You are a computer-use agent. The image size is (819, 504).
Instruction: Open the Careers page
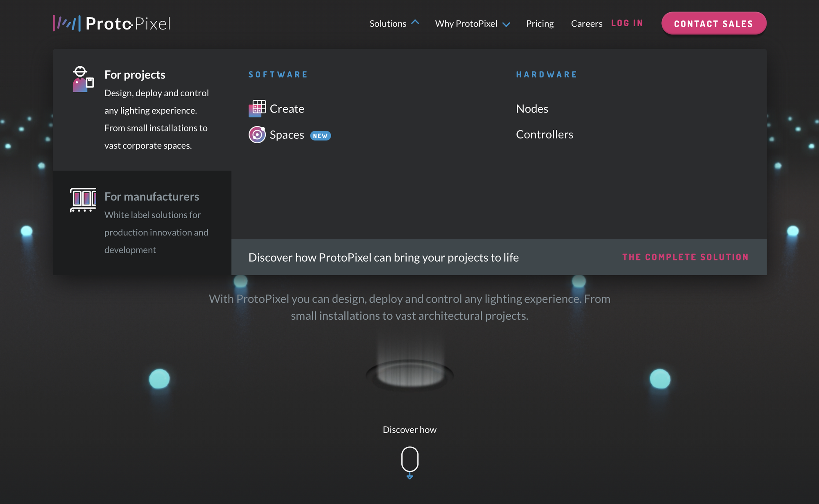click(x=586, y=23)
